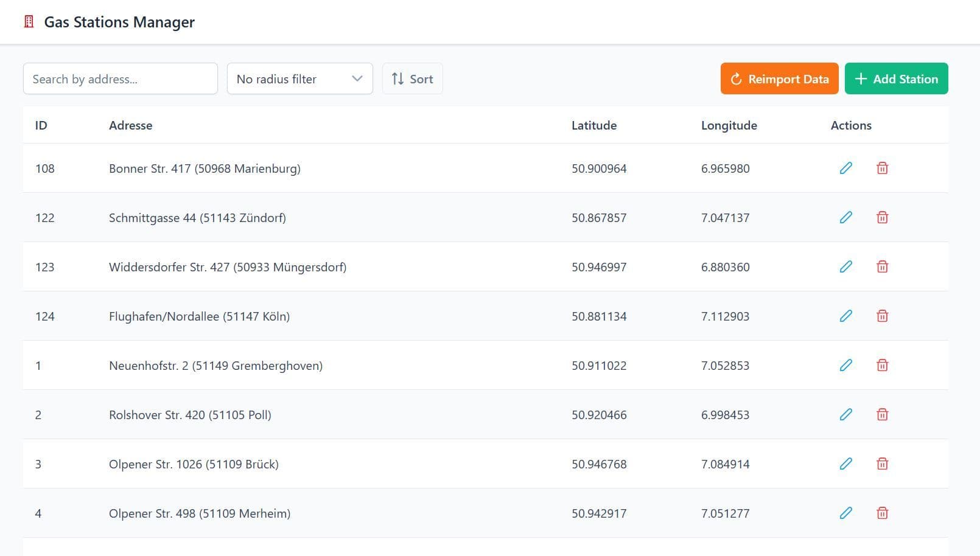980x556 pixels.
Task: Delete station 108 Bonner Str. entry
Action: point(882,168)
